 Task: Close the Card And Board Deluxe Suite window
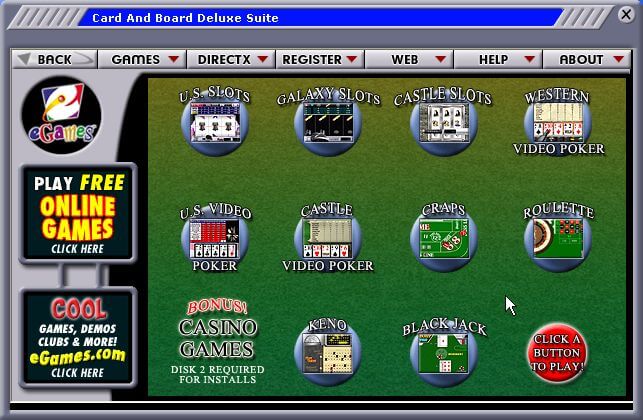tap(626, 15)
